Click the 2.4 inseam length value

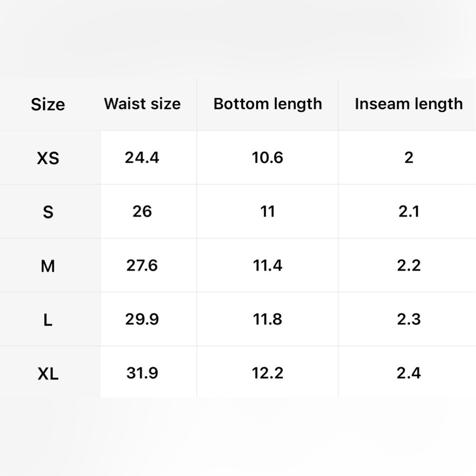(408, 373)
